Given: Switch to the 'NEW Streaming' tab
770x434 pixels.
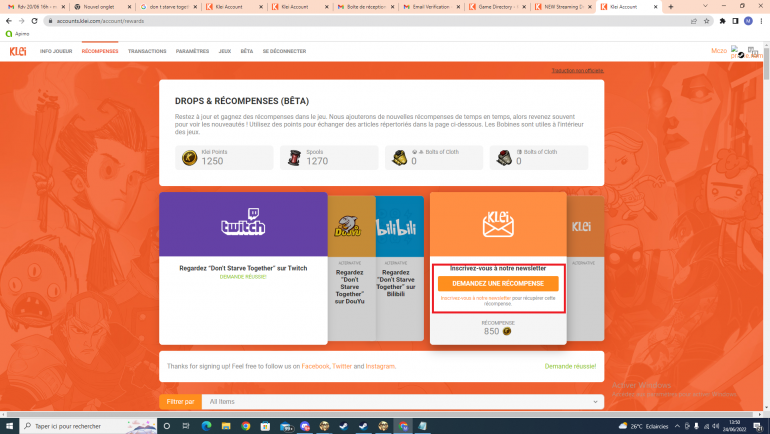Looking at the screenshot, I should point(563,7).
